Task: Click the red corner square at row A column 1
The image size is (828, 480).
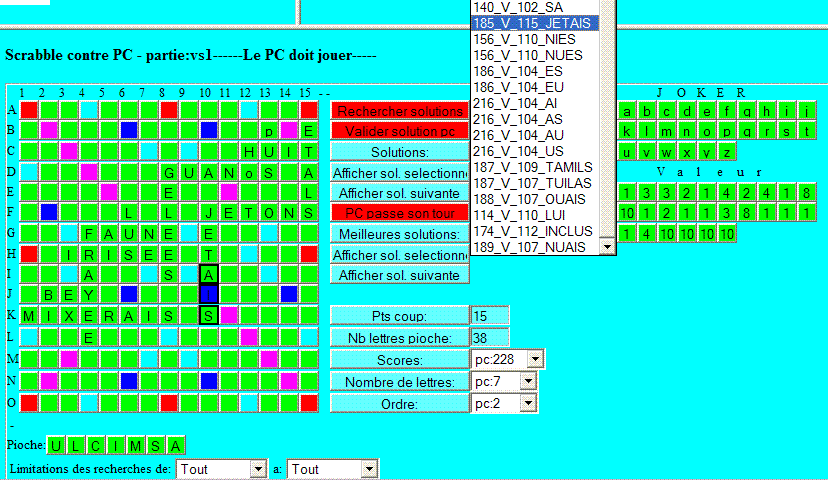Action: coord(29,110)
